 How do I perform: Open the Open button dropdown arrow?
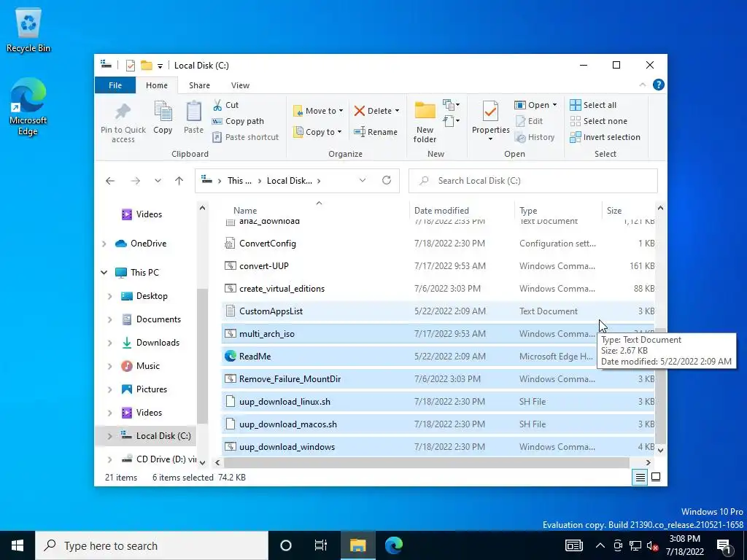coord(554,105)
